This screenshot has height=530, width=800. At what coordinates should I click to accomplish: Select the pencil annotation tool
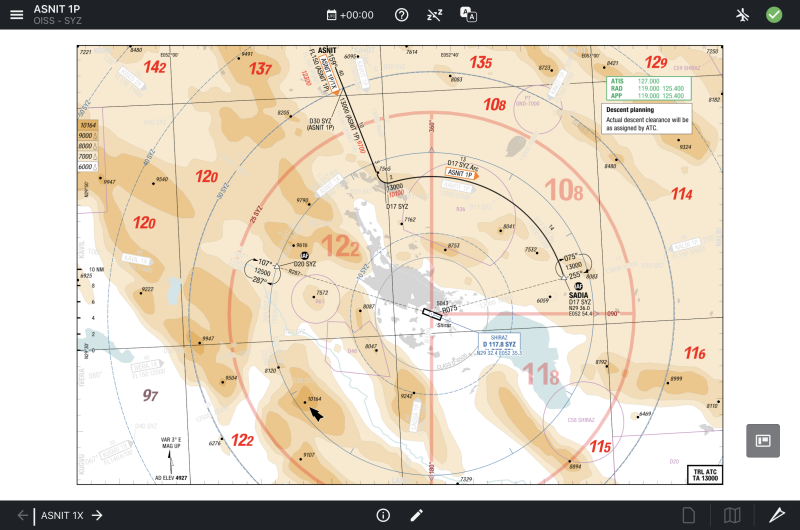[416, 515]
